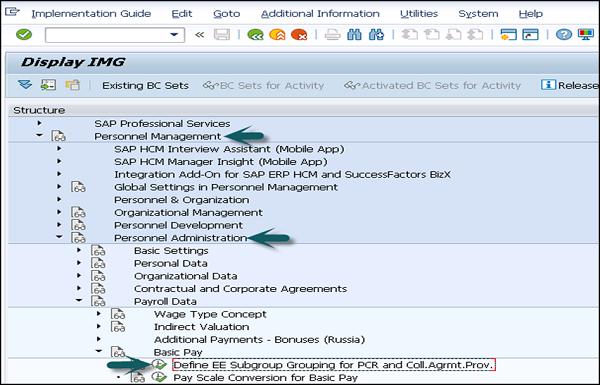Open the Goto menu

227,14
